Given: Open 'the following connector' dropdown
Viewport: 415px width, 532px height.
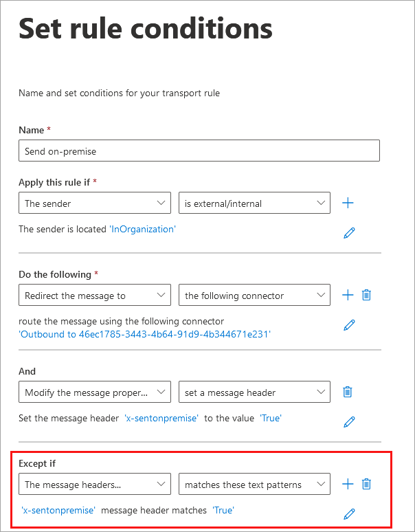Looking at the screenshot, I should coord(254,296).
